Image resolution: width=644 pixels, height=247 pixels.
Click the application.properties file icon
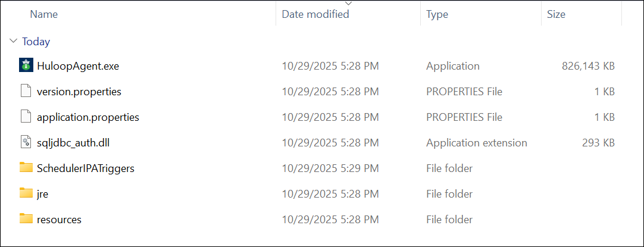point(25,117)
